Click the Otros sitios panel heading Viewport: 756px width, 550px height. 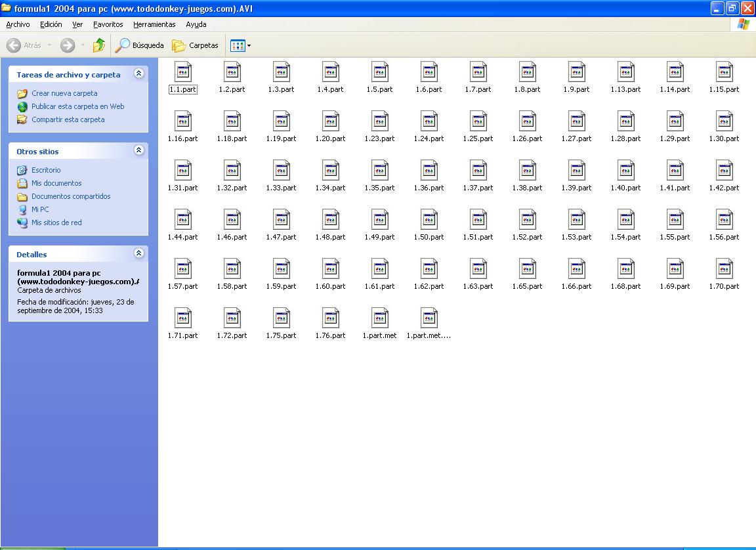point(37,152)
